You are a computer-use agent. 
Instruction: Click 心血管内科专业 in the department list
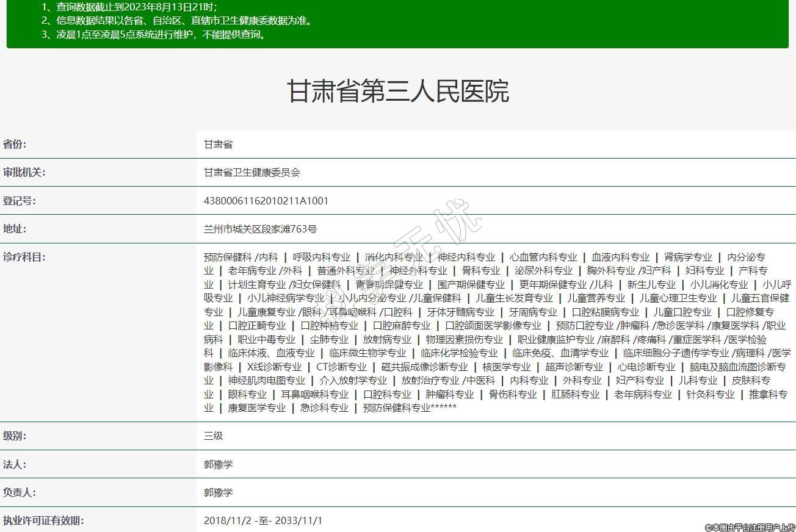pos(543,257)
